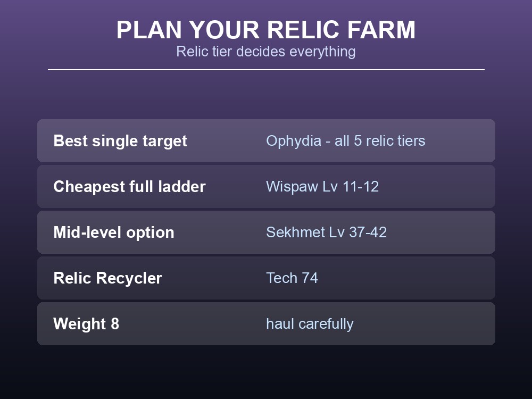Click the word Ophydia in first row

[x=294, y=141]
